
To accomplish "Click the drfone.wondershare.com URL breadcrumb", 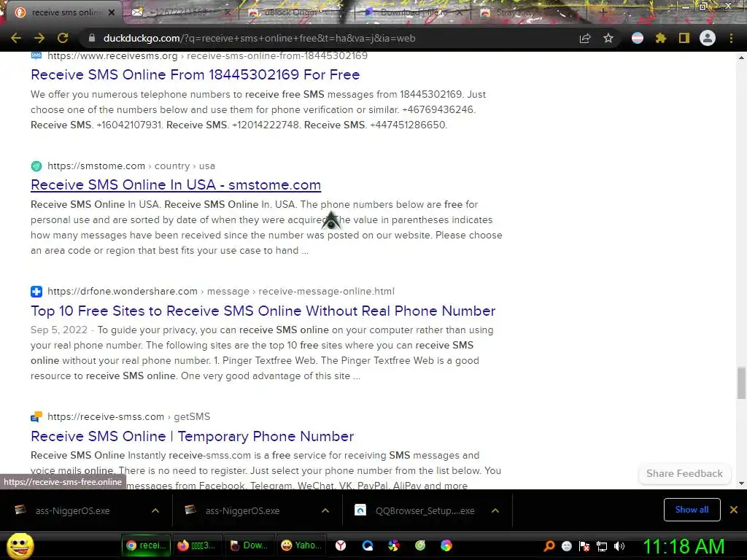I will (220, 292).
